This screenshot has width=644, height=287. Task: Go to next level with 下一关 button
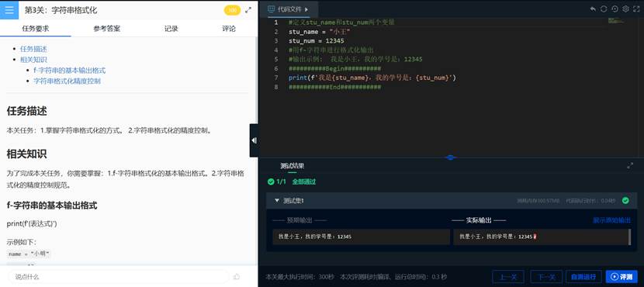coord(546,277)
